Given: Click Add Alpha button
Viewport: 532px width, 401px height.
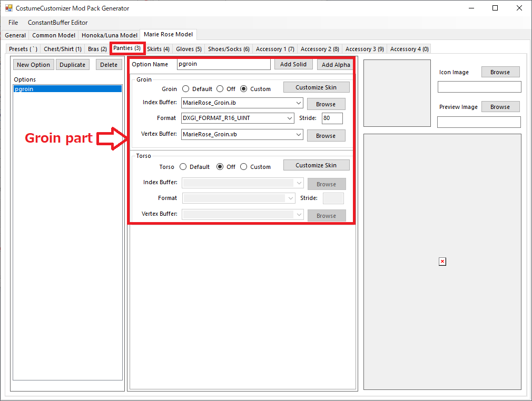Looking at the screenshot, I should (x=336, y=65).
